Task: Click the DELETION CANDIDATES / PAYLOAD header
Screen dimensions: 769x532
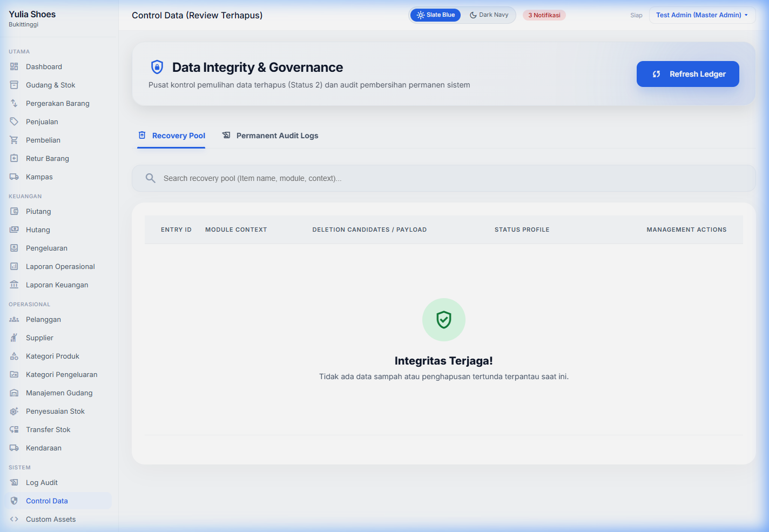Action: [369, 230]
